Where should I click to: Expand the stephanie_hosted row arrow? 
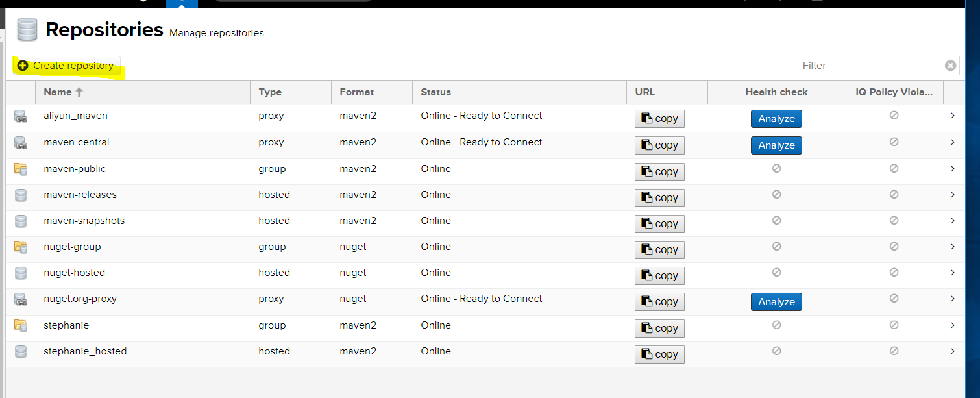[x=952, y=351]
